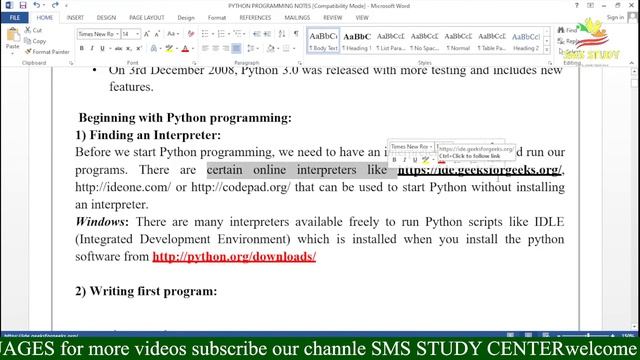Apply superscript formatting
640x360 pixels.
point(139,49)
